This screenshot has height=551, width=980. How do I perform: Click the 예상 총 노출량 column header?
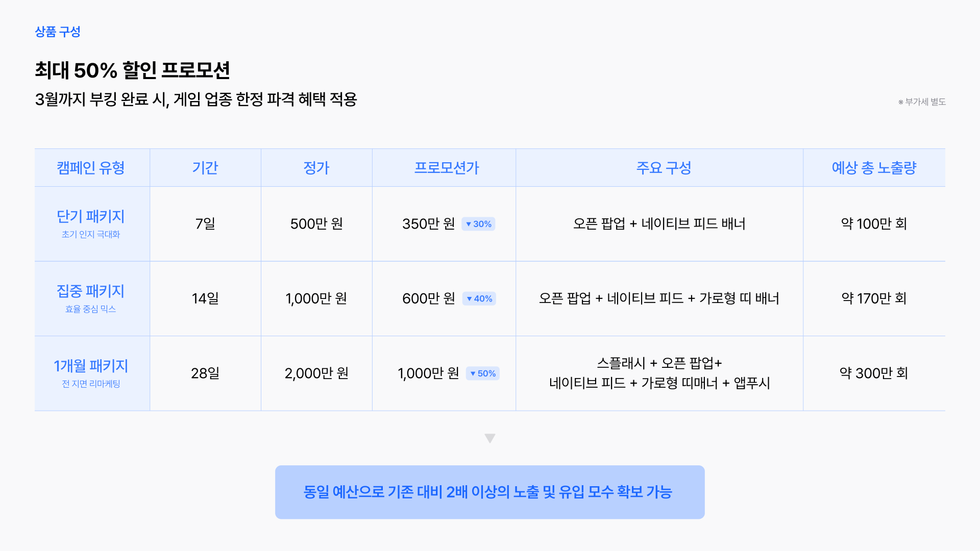click(x=874, y=168)
